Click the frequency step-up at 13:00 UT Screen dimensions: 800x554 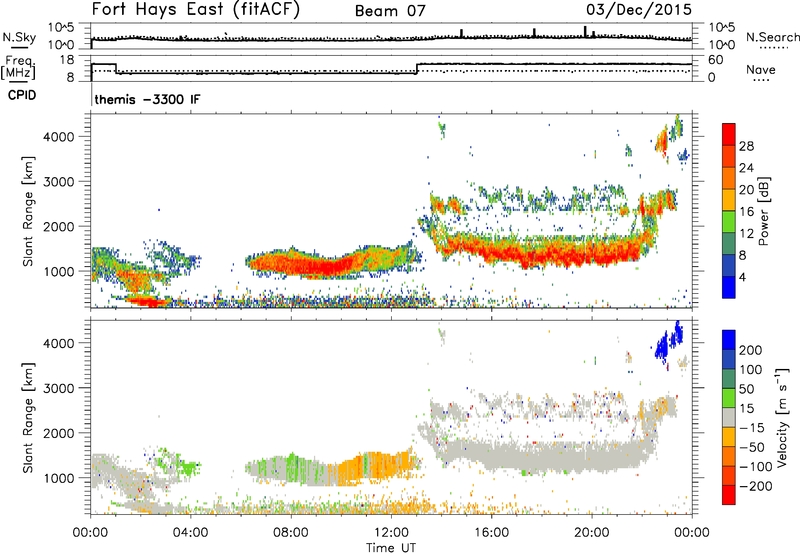417,68
